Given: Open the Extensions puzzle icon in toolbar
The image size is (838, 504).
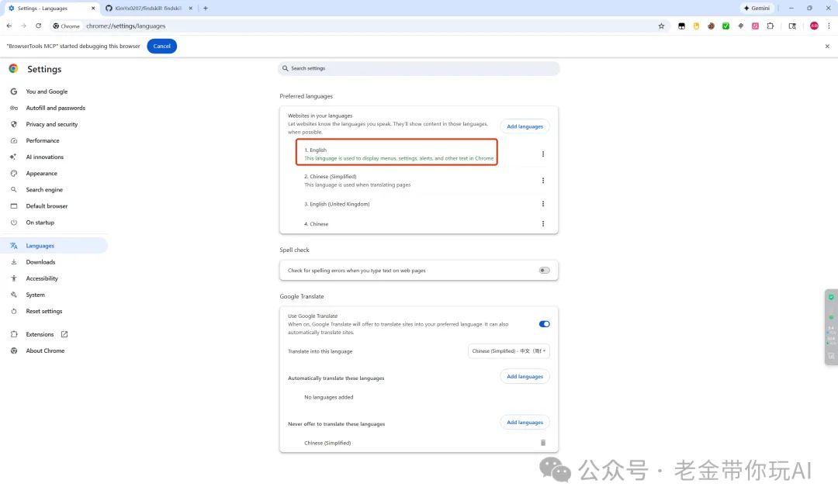Looking at the screenshot, I should (x=770, y=26).
